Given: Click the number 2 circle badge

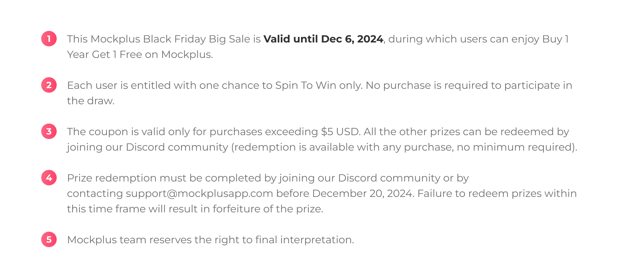Looking at the screenshot, I should click(x=49, y=85).
